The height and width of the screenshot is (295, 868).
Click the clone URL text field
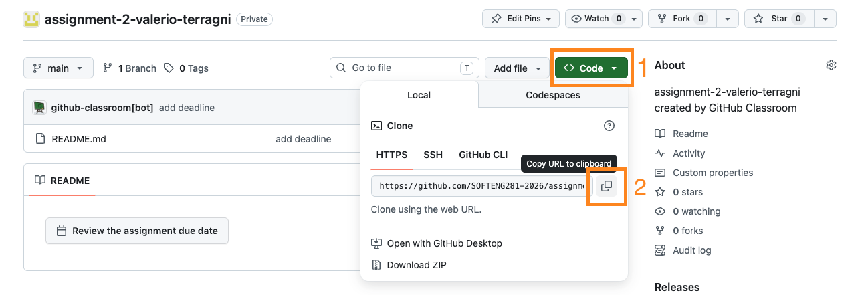(482, 186)
